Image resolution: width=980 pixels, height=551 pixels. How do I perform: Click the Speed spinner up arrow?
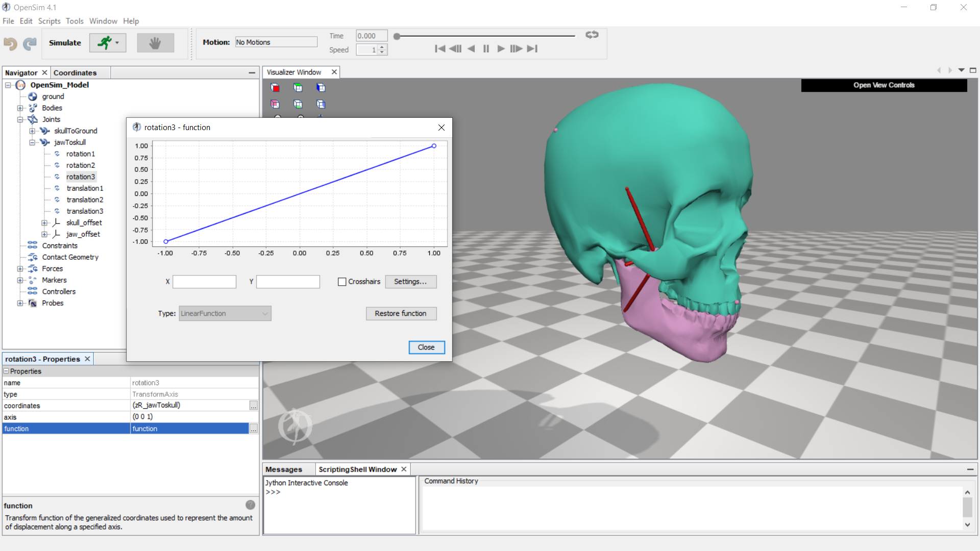382,47
